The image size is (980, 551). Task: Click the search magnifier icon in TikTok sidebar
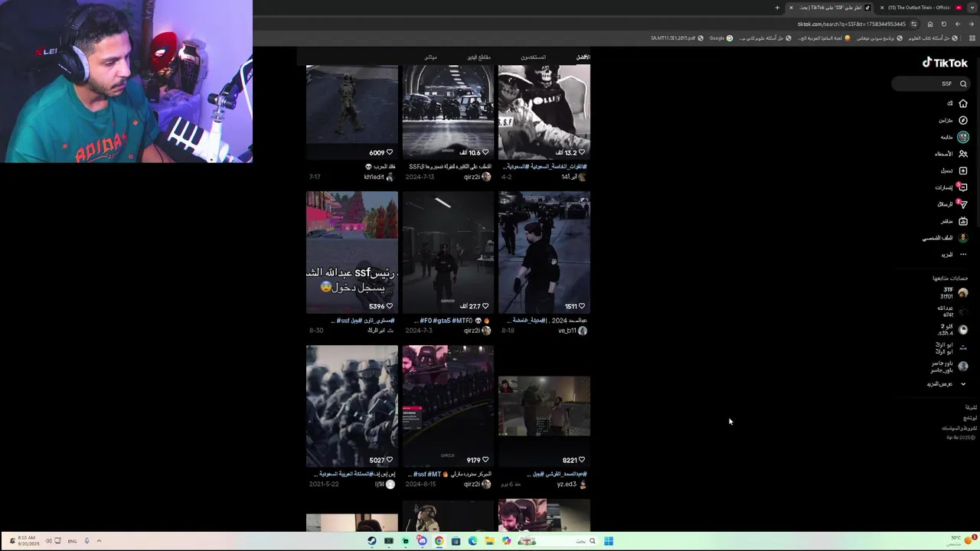963,84
